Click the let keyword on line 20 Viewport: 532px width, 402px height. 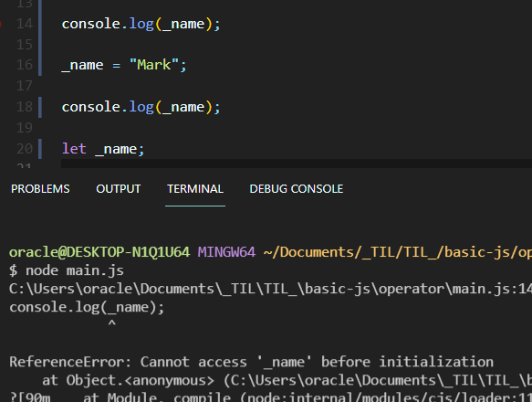(x=74, y=149)
